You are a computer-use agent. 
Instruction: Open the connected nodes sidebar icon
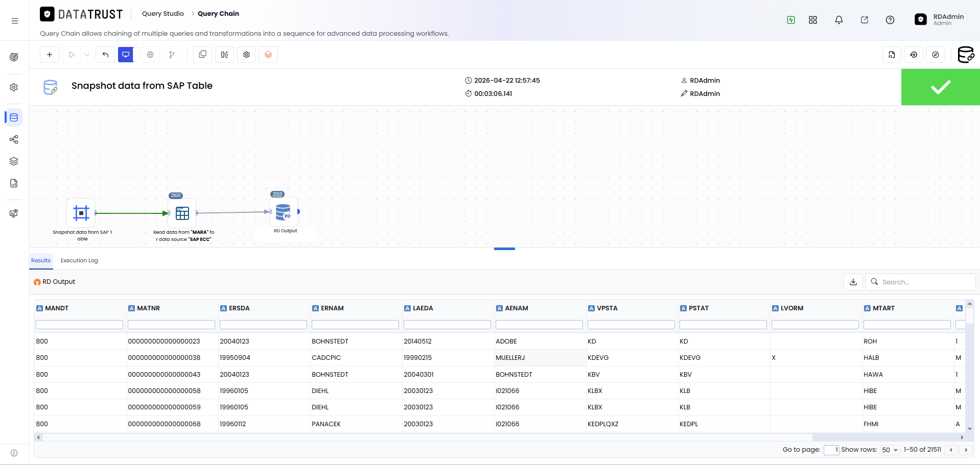click(x=14, y=139)
